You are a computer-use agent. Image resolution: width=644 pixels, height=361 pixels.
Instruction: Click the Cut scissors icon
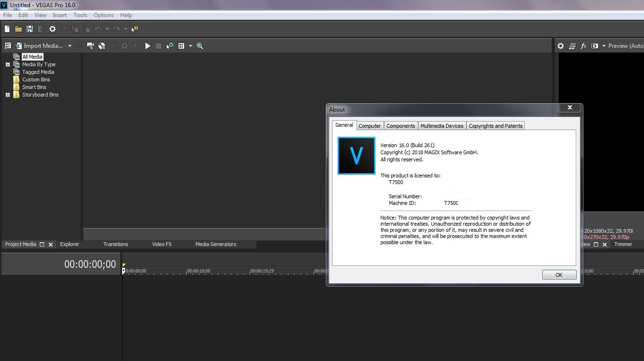pos(64,29)
